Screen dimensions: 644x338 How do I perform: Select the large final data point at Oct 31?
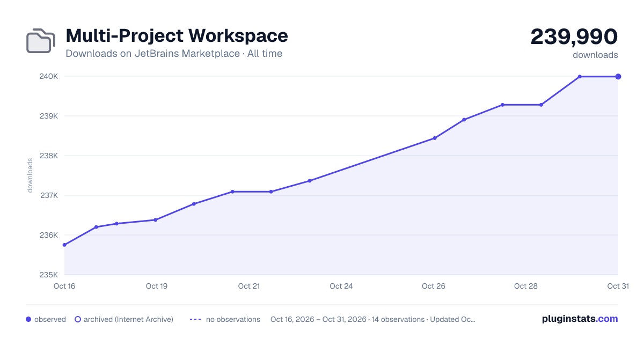click(x=618, y=77)
